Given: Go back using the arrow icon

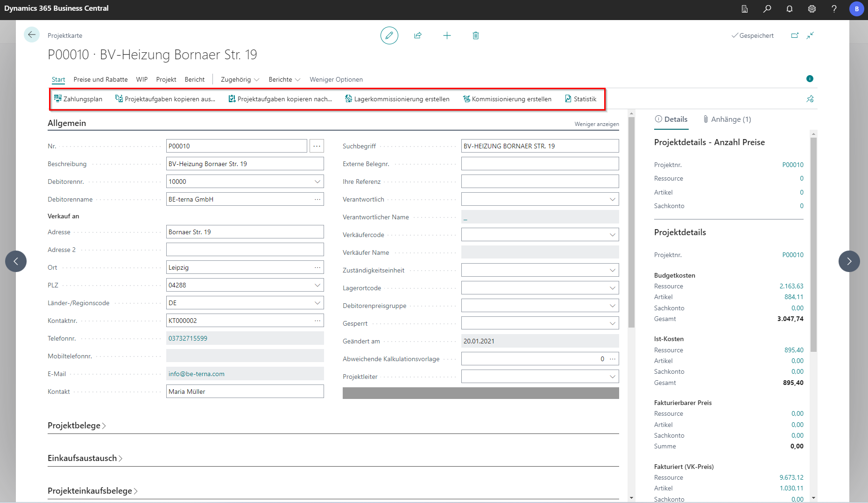Looking at the screenshot, I should (x=32, y=35).
